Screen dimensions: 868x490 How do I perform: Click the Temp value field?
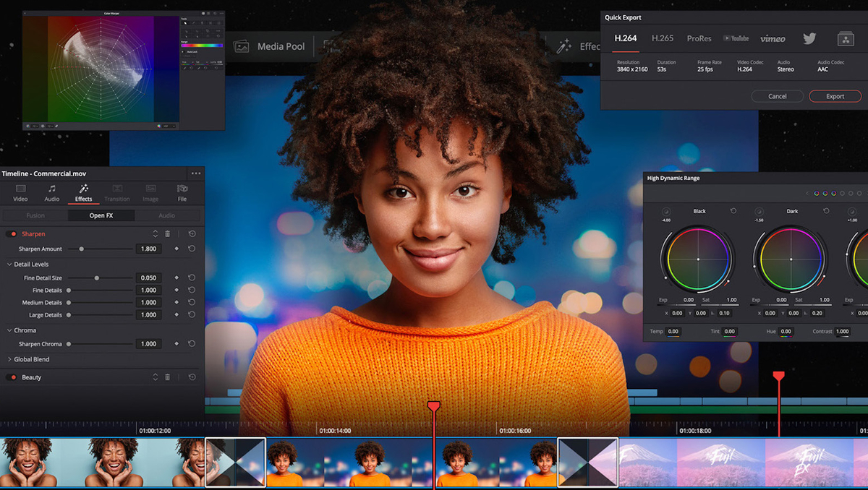click(x=673, y=331)
